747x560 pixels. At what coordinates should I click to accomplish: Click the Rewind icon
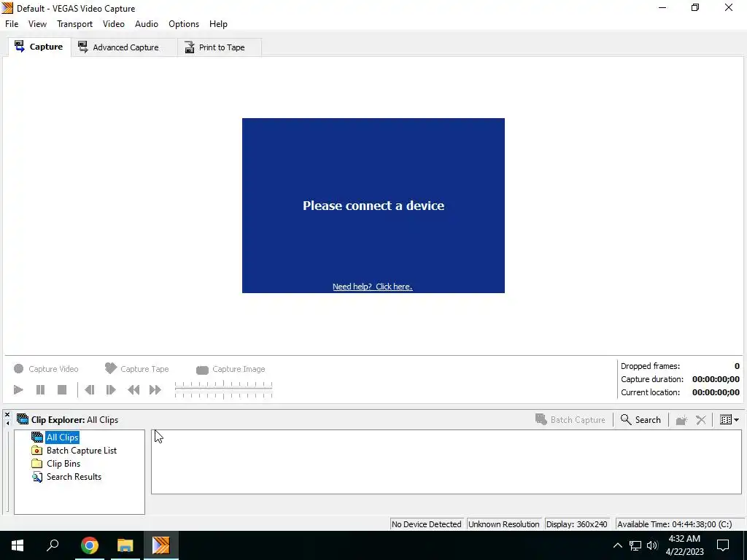134,389
